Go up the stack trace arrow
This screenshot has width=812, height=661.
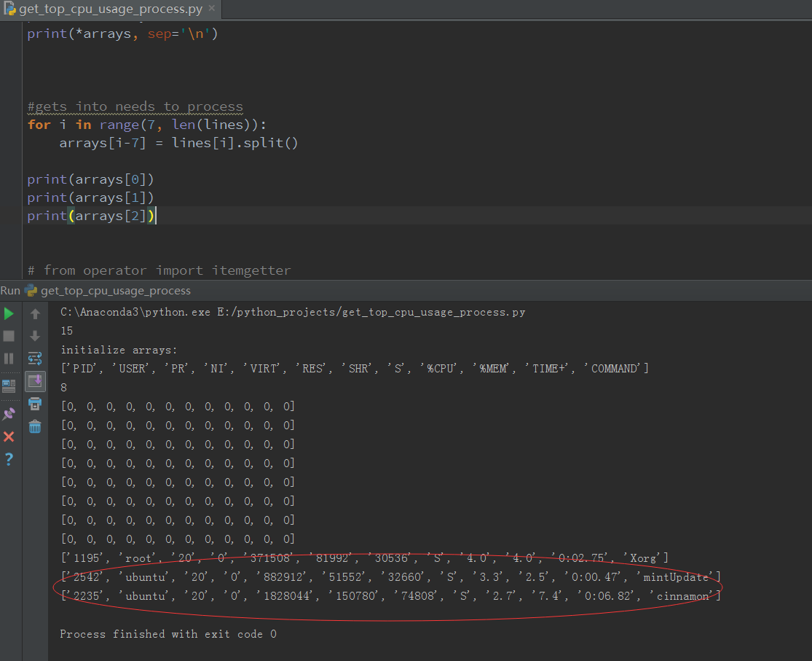[x=35, y=313]
